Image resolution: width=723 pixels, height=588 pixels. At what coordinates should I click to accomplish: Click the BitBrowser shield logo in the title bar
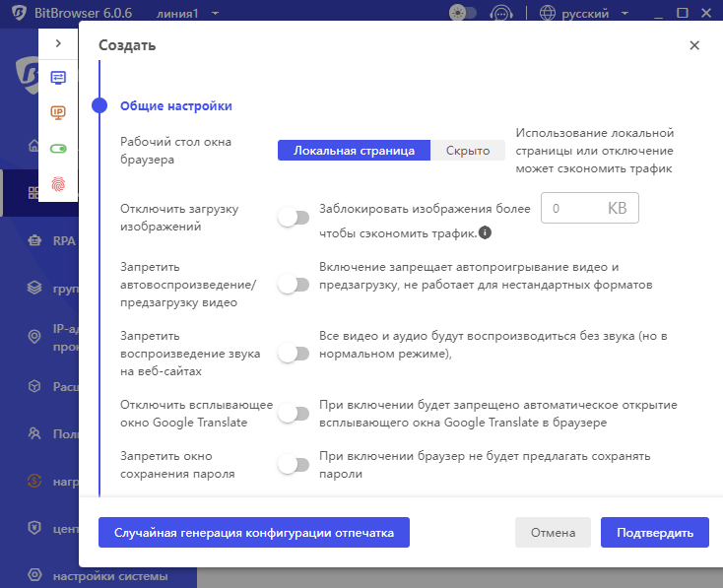click(x=19, y=13)
